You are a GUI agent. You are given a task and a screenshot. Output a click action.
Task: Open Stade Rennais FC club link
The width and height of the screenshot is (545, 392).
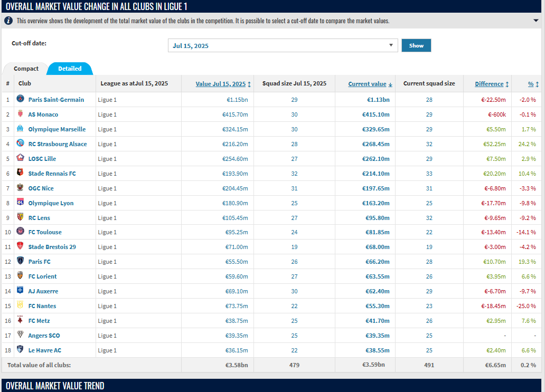point(52,174)
